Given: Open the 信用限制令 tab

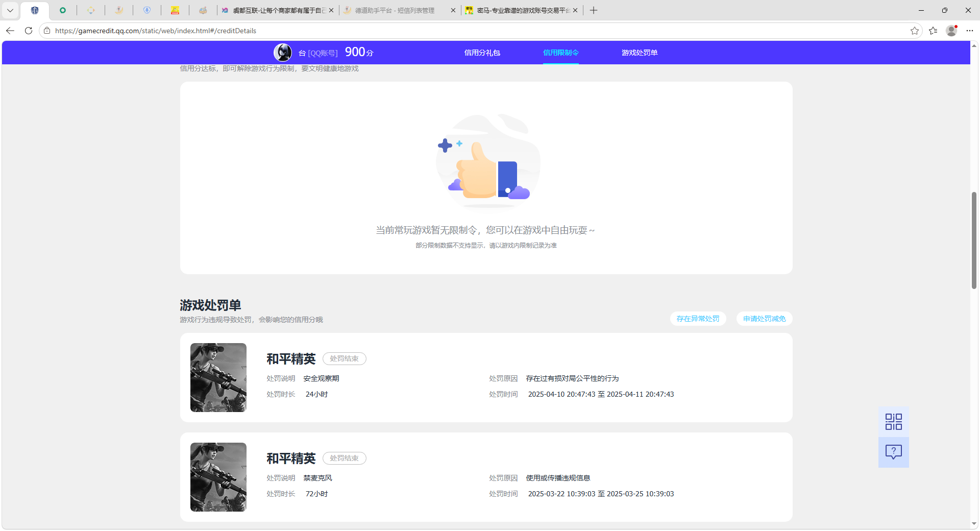Looking at the screenshot, I should (560, 53).
